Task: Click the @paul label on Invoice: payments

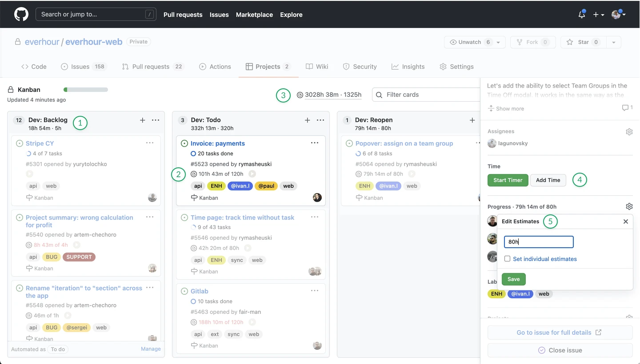Action: coord(266,186)
